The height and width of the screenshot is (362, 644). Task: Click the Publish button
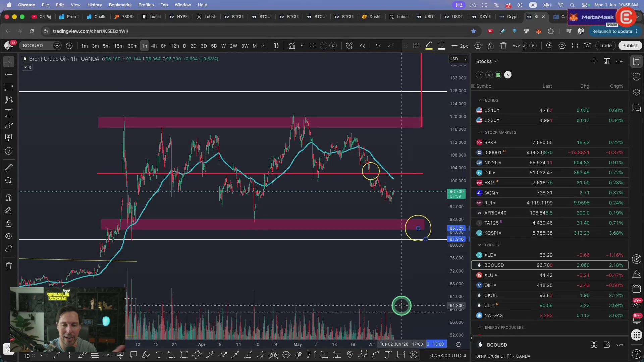pos(630,46)
